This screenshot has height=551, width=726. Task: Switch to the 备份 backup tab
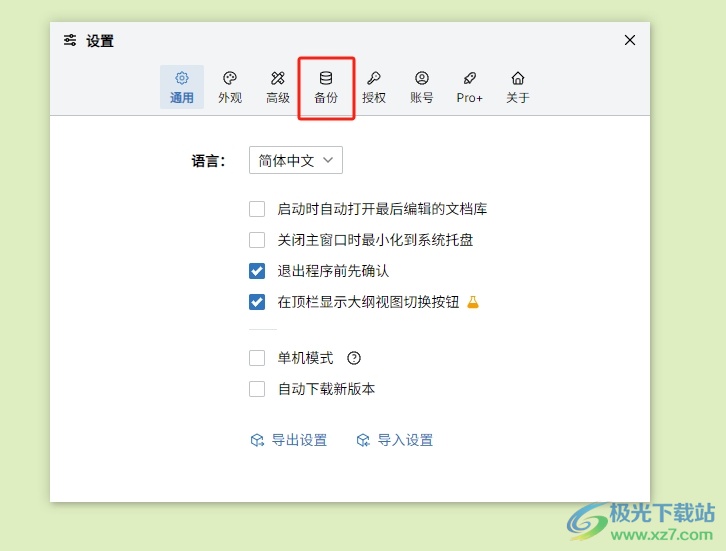pyautogui.click(x=326, y=87)
